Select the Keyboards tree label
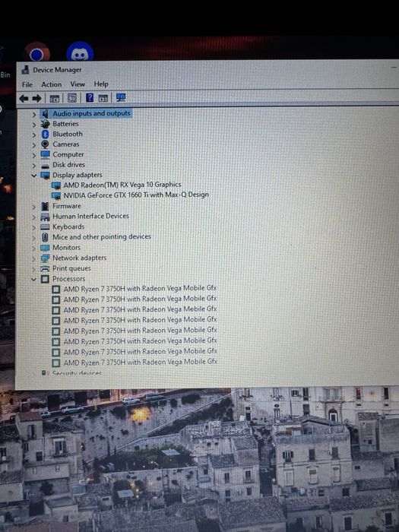The height and width of the screenshot is (532, 399). 68,226
